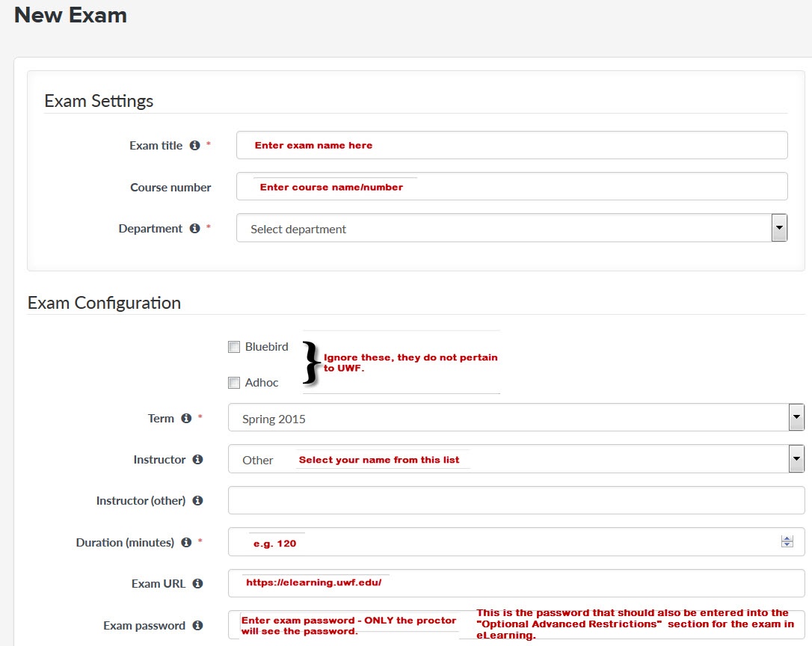Click the Term info icon
This screenshot has width=812, height=646.
click(186, 419)
